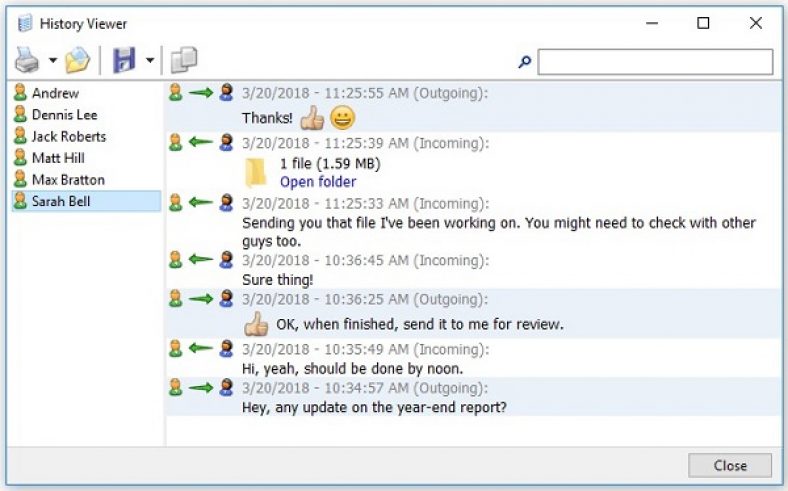Select contact Sarah Bell
This screenshot has height=491, width=788.
pyautogui.click(x=86, y=201)
